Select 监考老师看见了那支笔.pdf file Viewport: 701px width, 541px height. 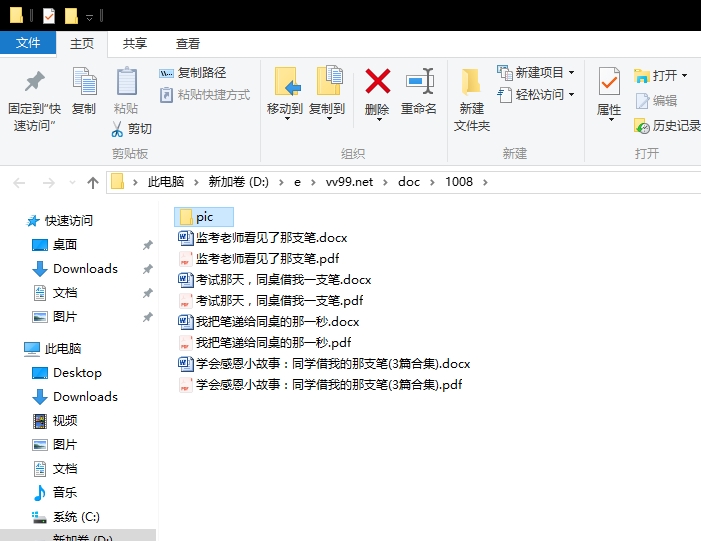point(259,259)
